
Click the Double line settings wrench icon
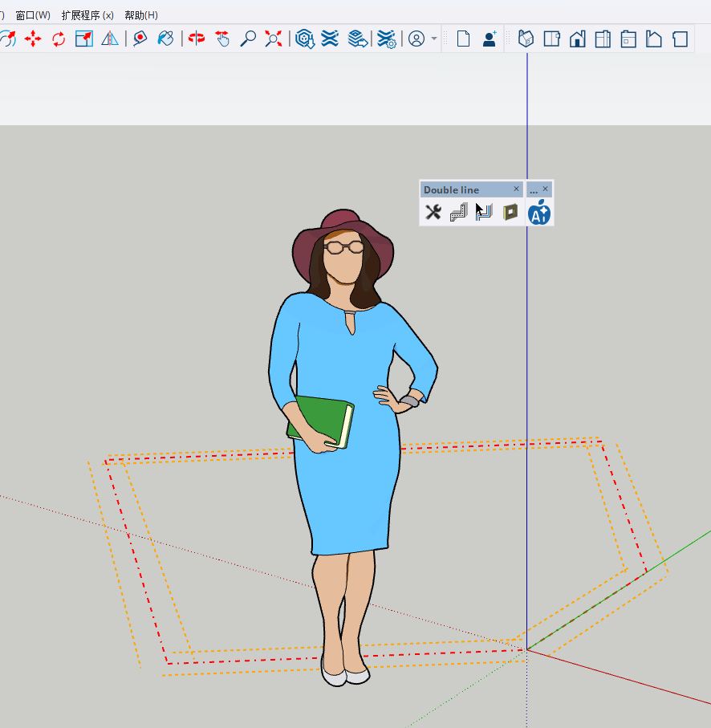click(433, 212)
